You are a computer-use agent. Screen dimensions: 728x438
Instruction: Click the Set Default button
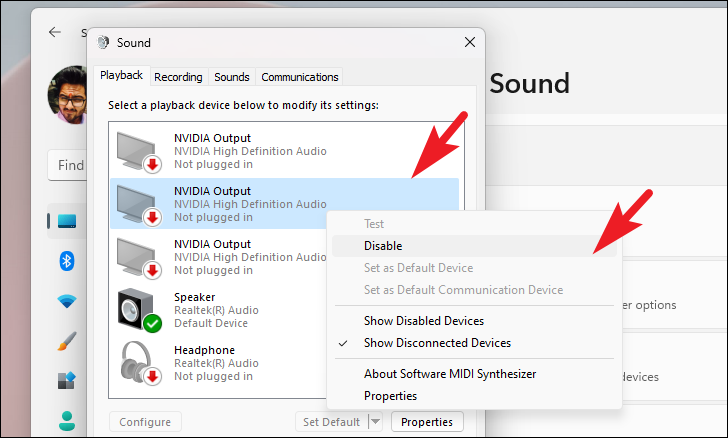pyautogui.click(x=332, y=422)
